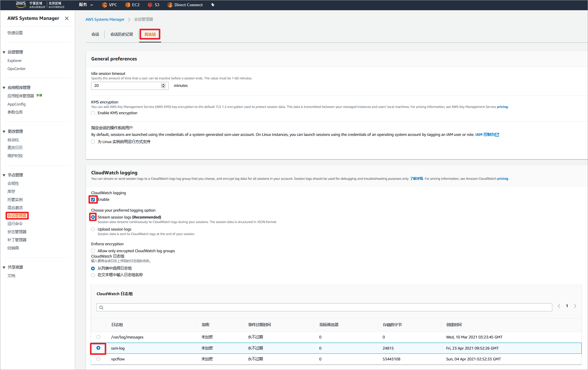The width and height of the screenshot is (588, 370).
Task: Click the AWS logo in header
Action: (21, 4)
